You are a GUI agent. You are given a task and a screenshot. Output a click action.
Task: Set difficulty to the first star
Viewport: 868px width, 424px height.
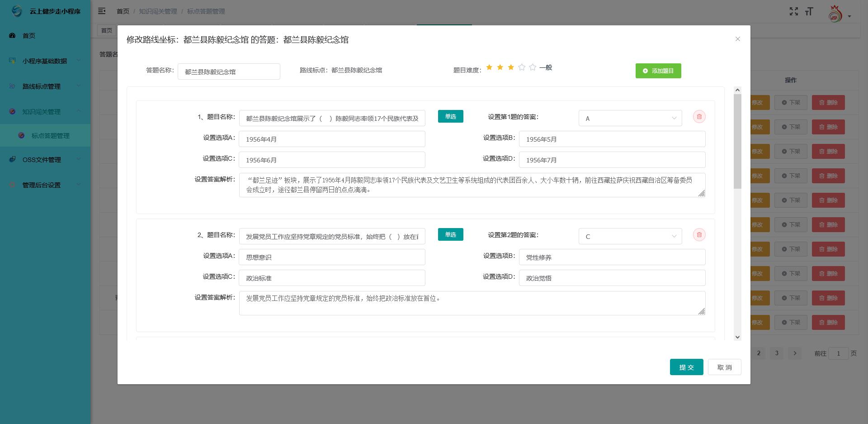489,67
